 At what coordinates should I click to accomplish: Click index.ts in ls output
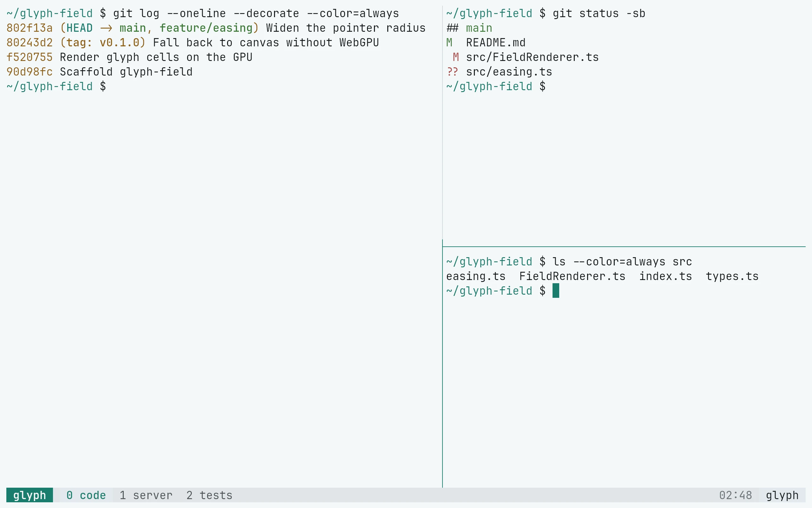[x=665, y=276]
